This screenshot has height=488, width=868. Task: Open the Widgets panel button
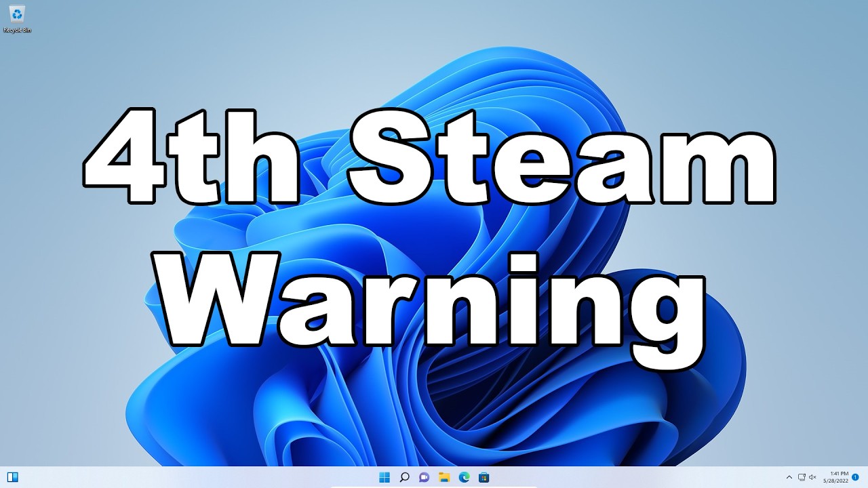(x=12, y=477)
